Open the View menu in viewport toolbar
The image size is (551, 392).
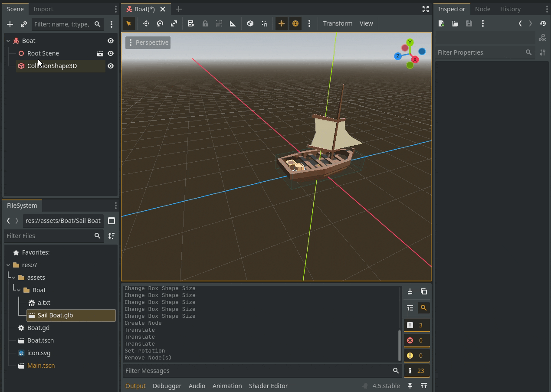366,23
